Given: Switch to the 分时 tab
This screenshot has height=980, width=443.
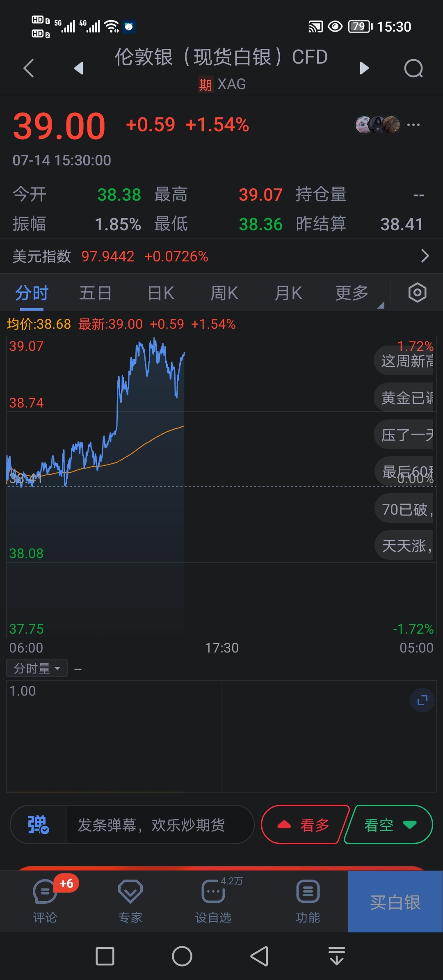Looking at the screenshot, I should coord(32,293).
